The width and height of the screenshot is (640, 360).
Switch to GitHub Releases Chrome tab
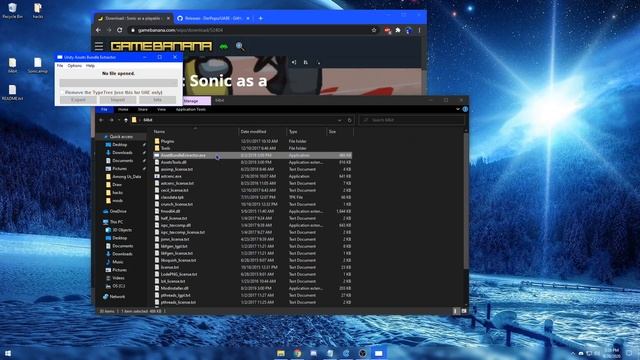(213, 18)
